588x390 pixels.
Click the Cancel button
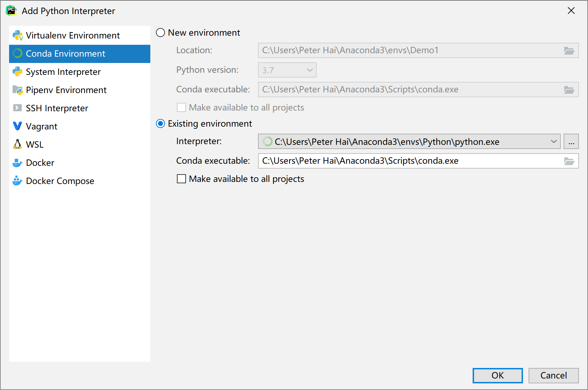pyautogui.click(x=554, y=375)
